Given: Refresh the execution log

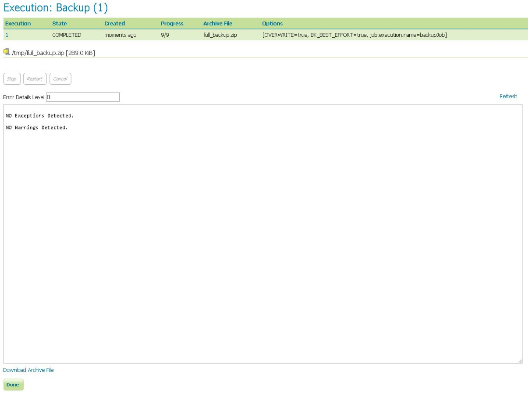Looking at the screenshot, I should click(508, 96).
